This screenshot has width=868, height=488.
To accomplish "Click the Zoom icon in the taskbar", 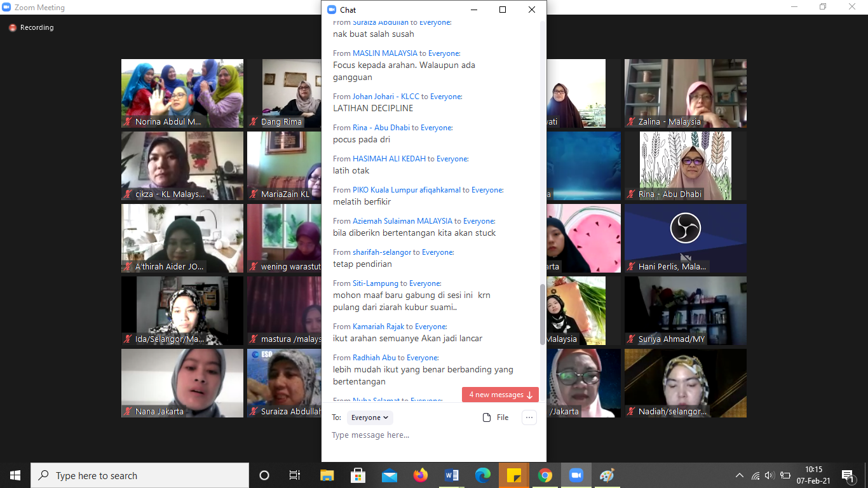I will point(576,475).
